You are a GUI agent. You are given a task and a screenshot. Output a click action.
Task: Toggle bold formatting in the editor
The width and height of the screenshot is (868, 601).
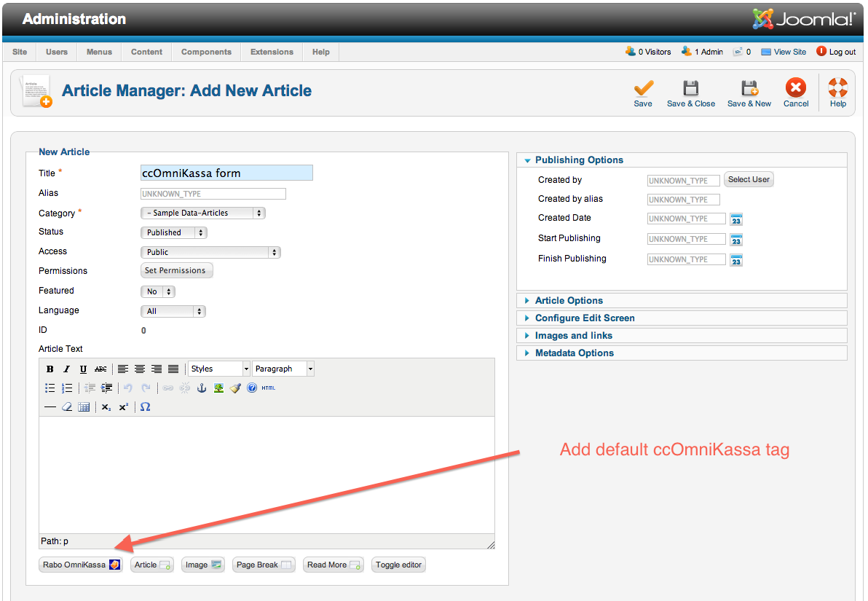coord(50,369)
